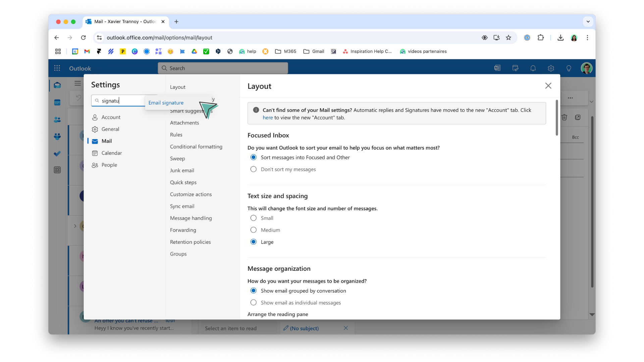Open Calendar app in left sidebar rail

click(x=57, y=103)
